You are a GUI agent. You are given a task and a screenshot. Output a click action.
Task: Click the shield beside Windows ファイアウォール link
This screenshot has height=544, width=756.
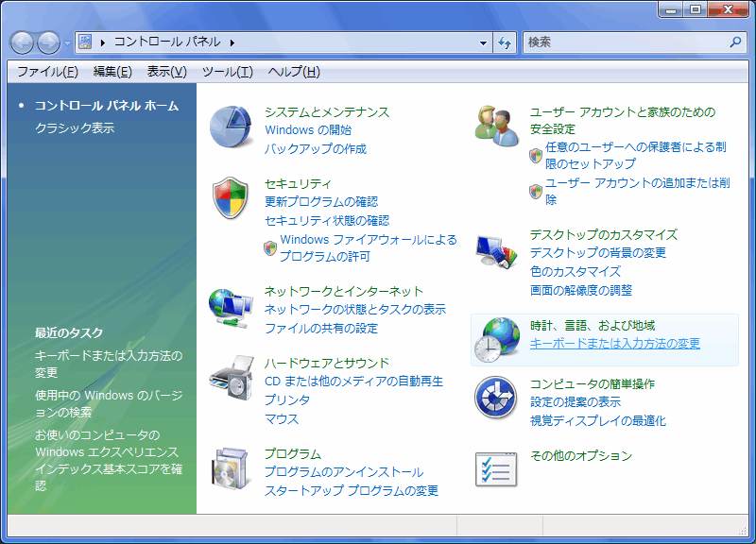tap(270, 248)
